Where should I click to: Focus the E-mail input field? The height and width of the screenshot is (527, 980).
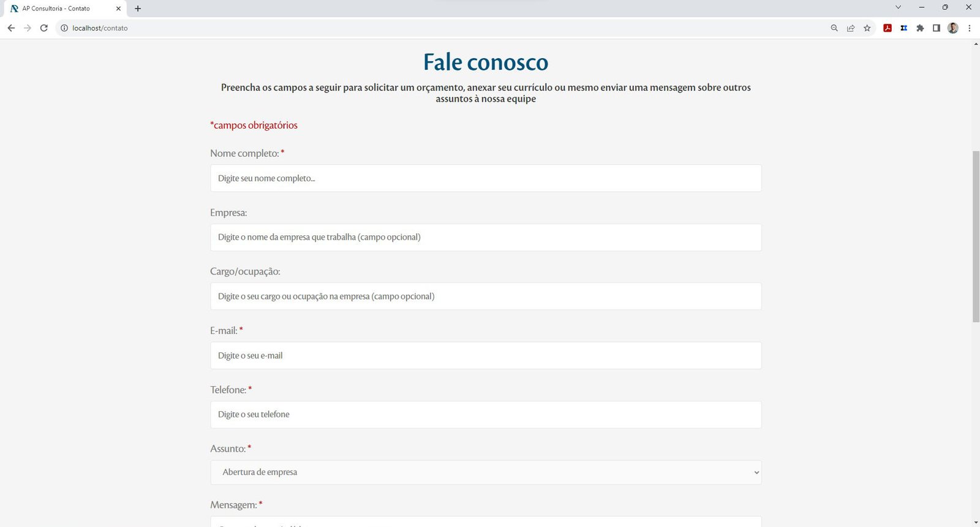pyautogui.click(x=486, y=355)
